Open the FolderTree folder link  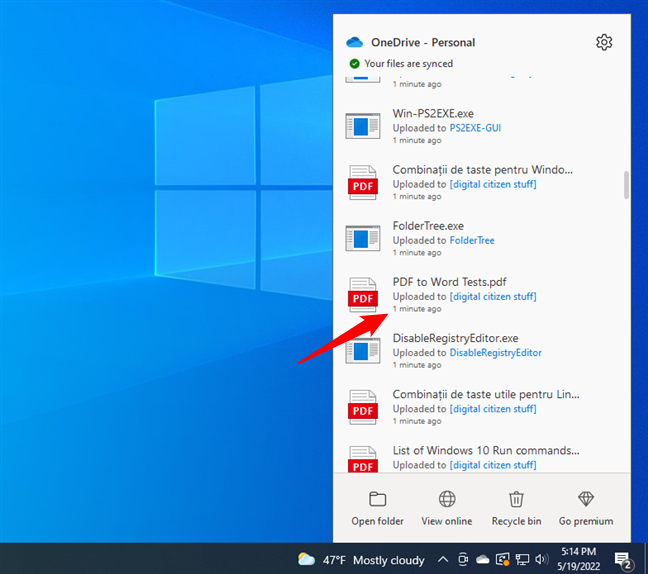coord(472,241)
